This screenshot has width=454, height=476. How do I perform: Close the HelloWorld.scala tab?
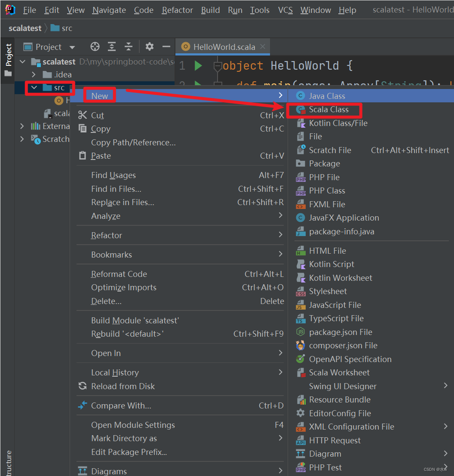pos(263,47)
